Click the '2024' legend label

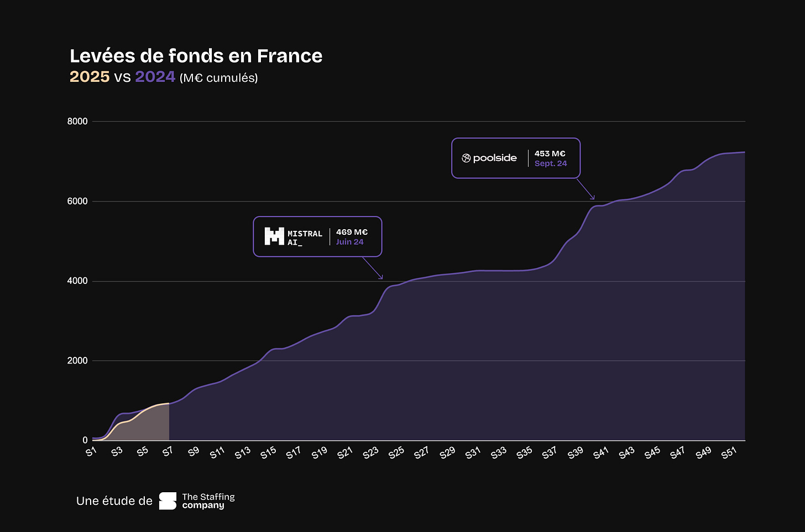pos(155,77)
